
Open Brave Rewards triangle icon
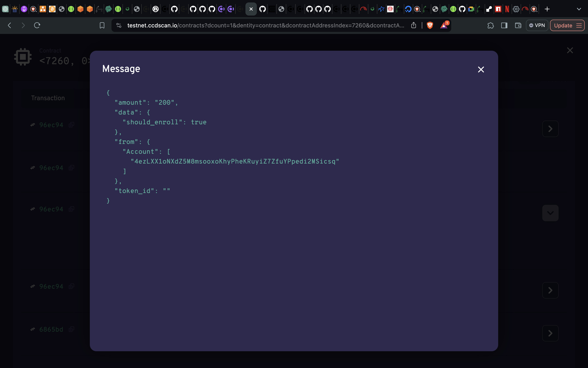[x=444, y=25]
